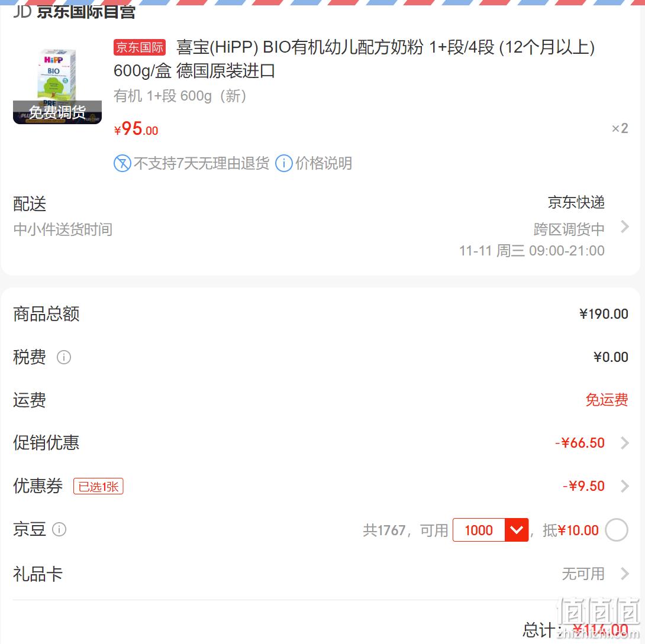The height and width of the screenshot is (644, 645).
Task: Expand 礼品卡 options chevron
Action: [x=624, y=574]
